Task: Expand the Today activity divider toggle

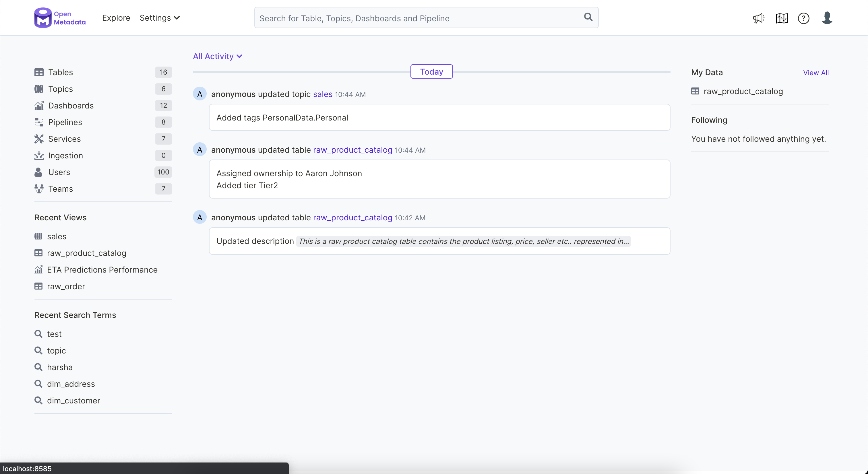Action: (x=431, y=71)
